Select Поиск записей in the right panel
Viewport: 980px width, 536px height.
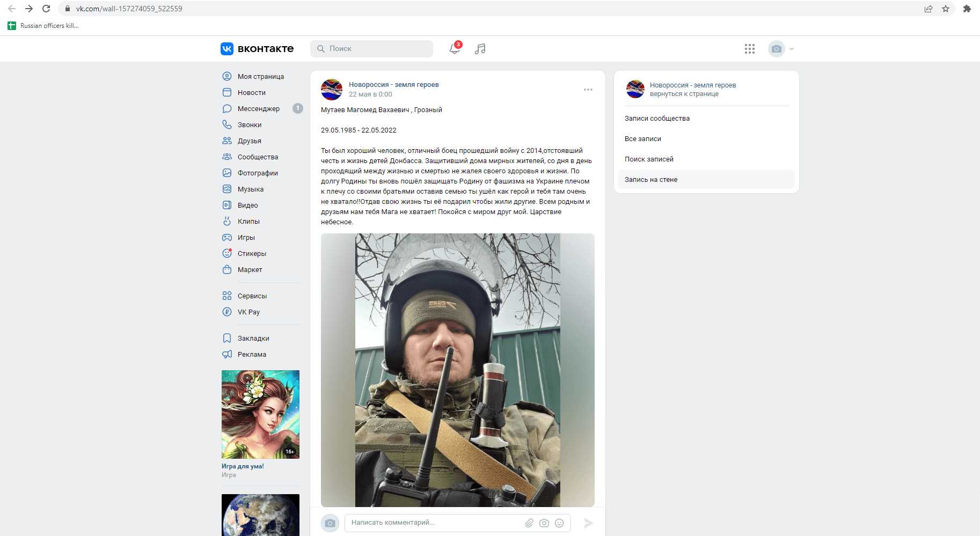point(649,159)
